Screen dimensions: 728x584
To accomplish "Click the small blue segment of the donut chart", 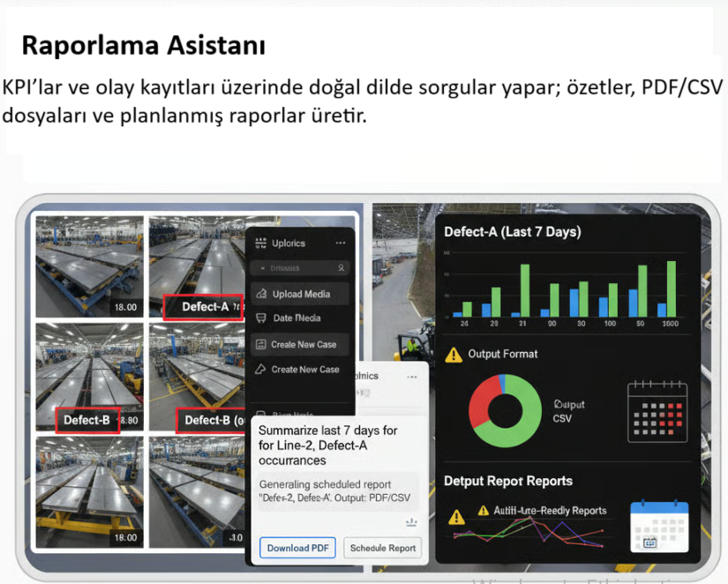I will pos(502,384).
